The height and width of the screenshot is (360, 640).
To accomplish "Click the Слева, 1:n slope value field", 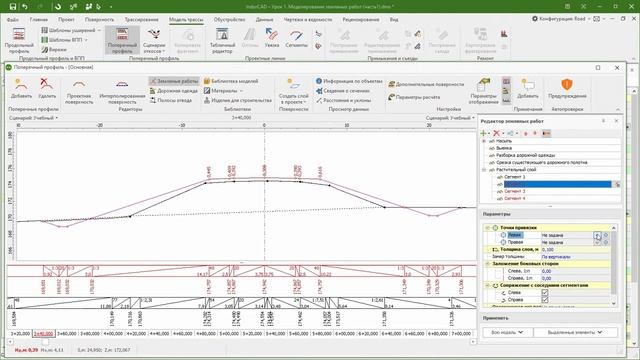I will (x=575, y=271).
